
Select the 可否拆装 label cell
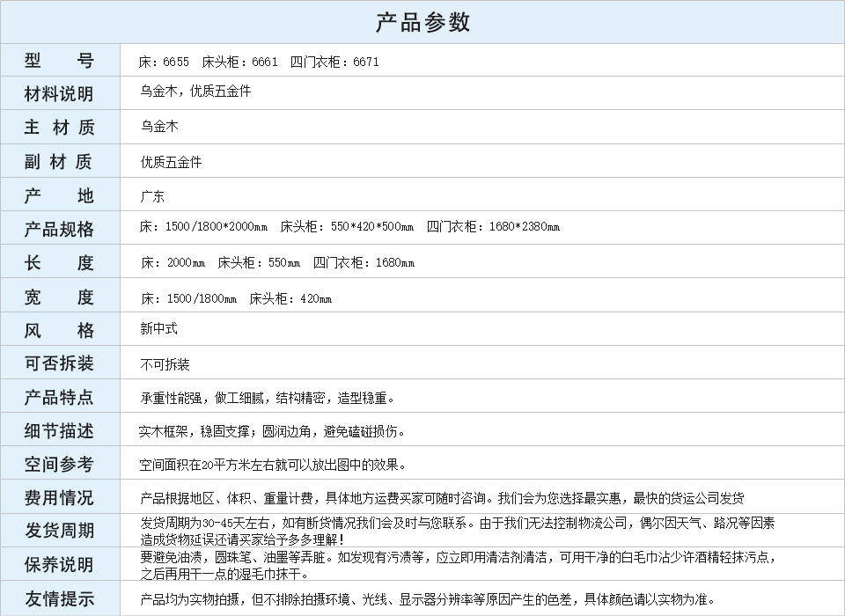(60, 363)
